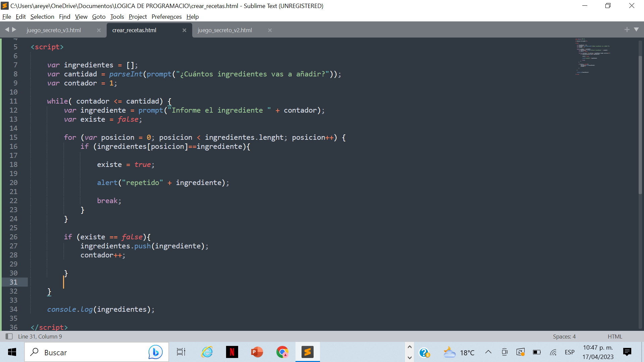Click the PowerPoint icon in taskbar
This screenshot has height=362, width=644.
(x=257, y=352)
